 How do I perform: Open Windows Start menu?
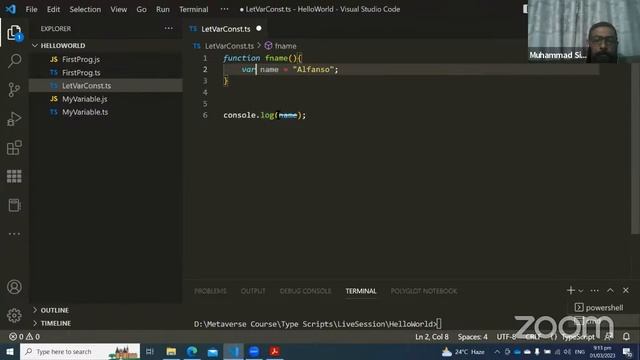[x=10, y=351]
